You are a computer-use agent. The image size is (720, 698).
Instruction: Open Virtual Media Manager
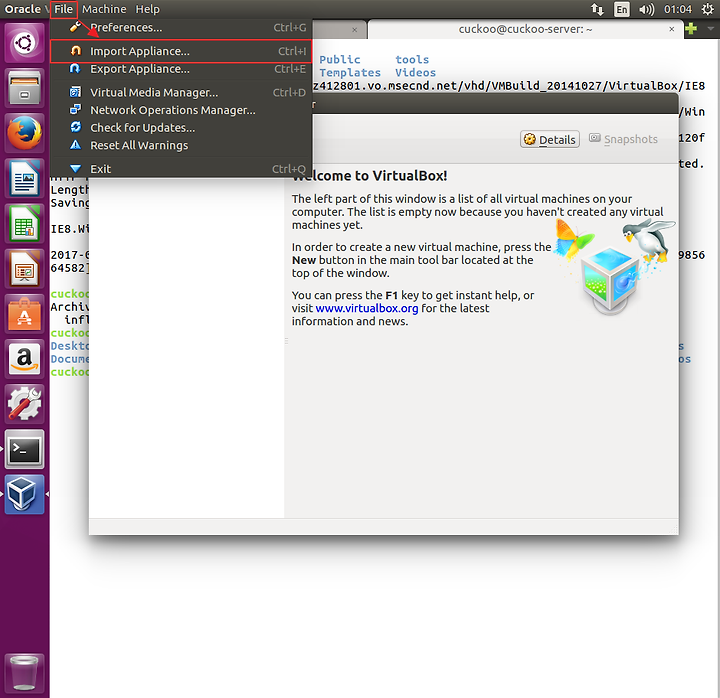tap(181, 92)
